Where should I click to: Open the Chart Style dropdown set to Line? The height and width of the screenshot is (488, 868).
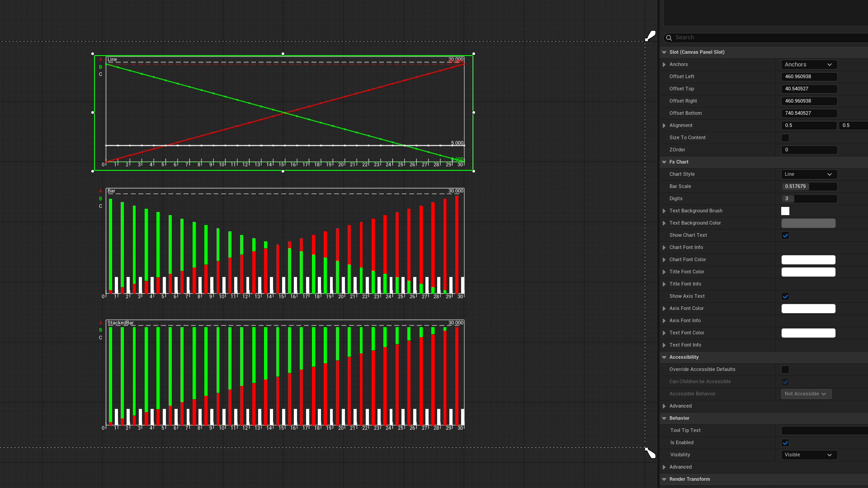click(x=809, y=174)
